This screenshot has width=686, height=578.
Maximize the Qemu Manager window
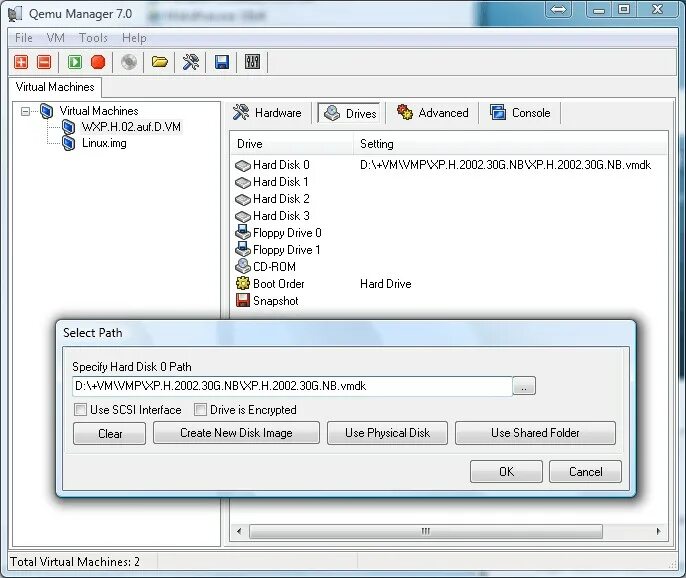624,9
